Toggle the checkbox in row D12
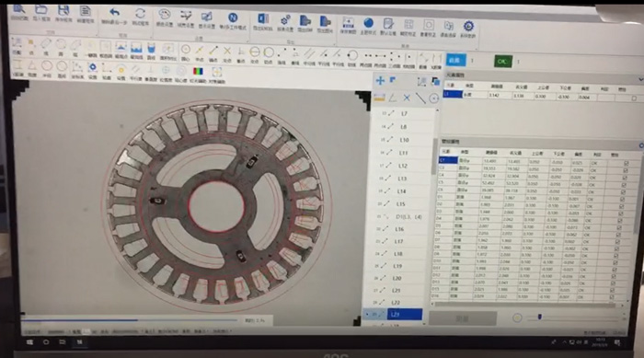The image size is (644, 358). click(x=614, y=277)
